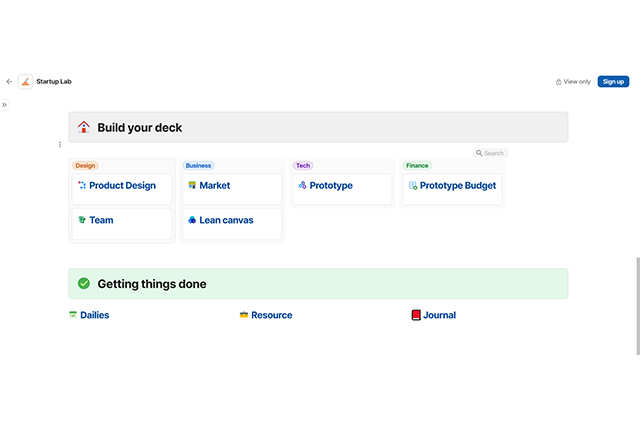Click the blue Lean canvas icon
This screenshot has height=426, width=640.
click(192, 220)
